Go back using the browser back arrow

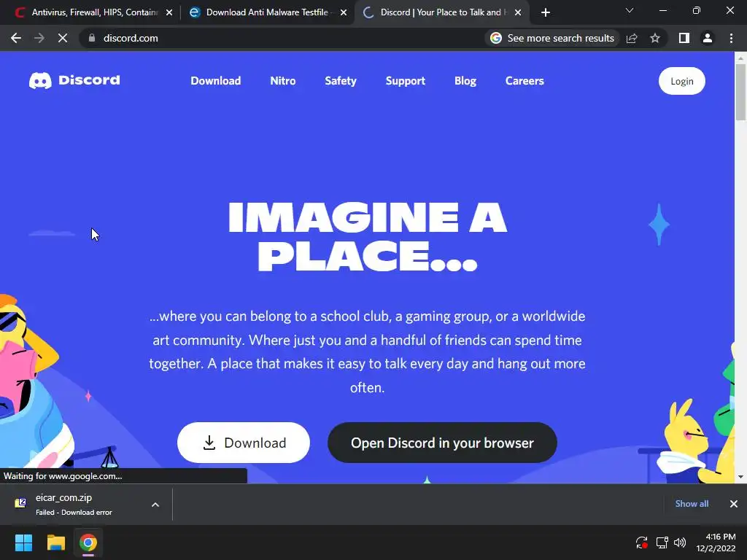click(16, 38)
